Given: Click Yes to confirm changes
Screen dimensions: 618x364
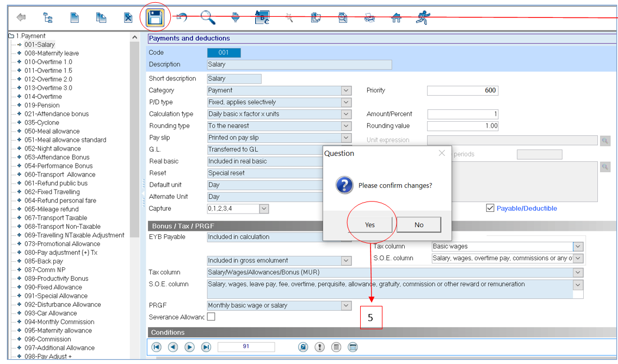Looking at the screenshot, I should point(370,225).
